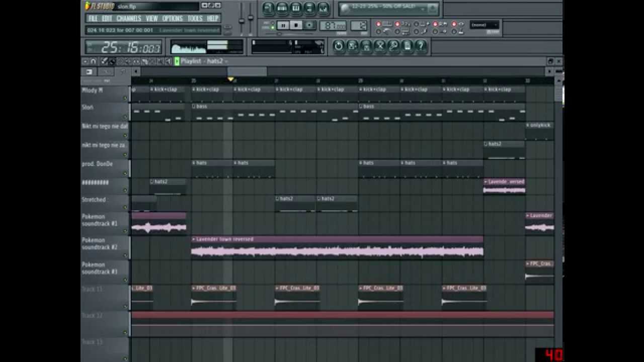Toggle the unlit pattern mode indicator above song mode
The height and width of the screenshot is (362, 644).
point(273,22)
